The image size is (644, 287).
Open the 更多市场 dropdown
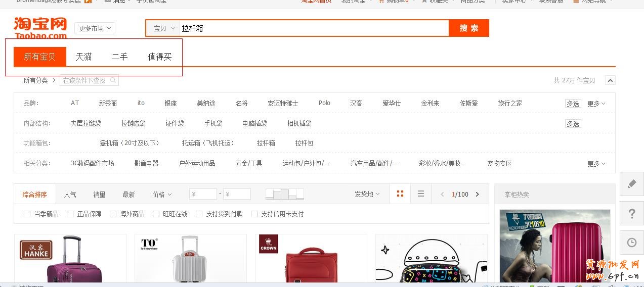coord(95,29)
